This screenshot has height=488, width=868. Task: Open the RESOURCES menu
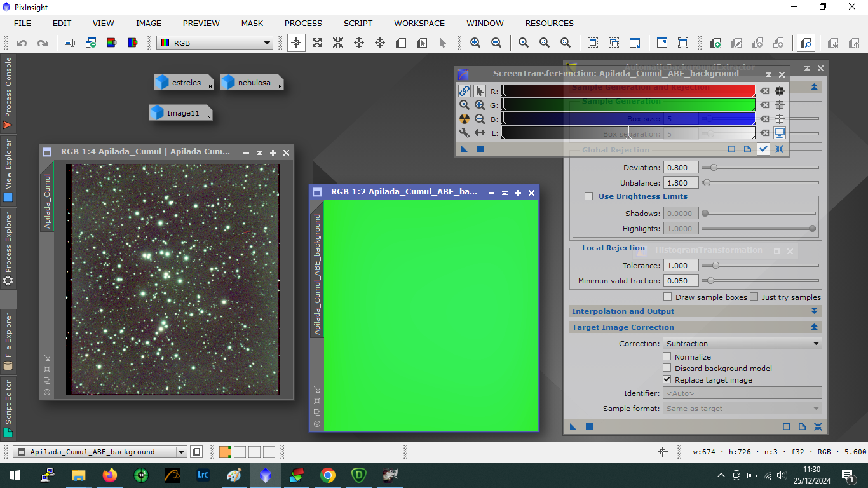pos(550,23)
